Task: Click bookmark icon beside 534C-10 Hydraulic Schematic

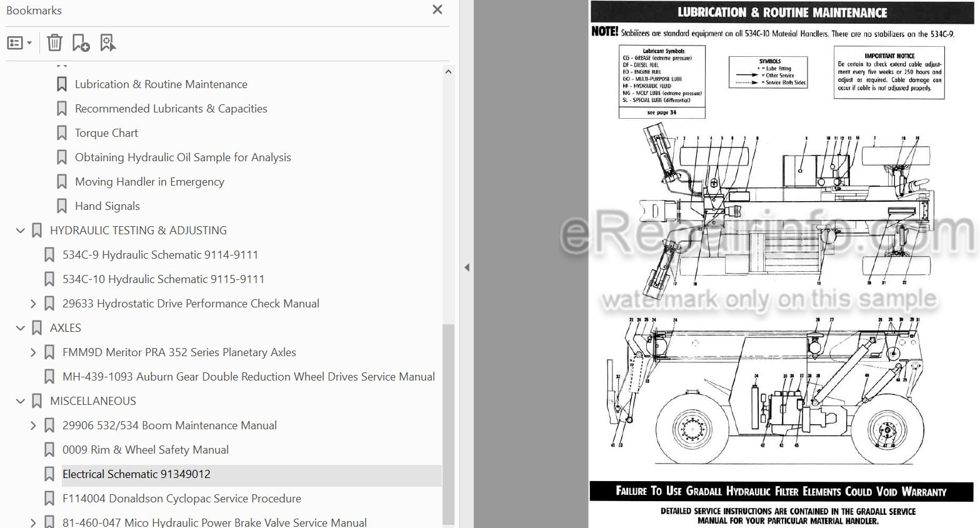Action: click(49, 279)
